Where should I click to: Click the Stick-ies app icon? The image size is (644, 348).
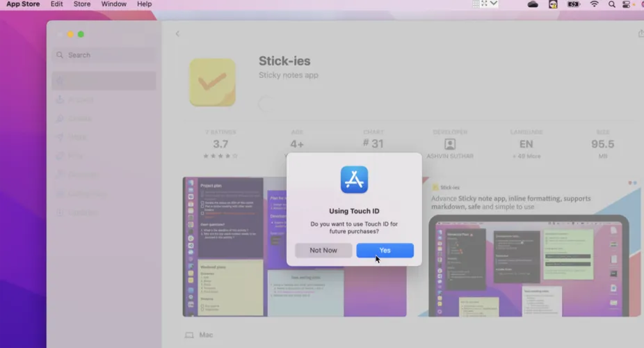212,82
